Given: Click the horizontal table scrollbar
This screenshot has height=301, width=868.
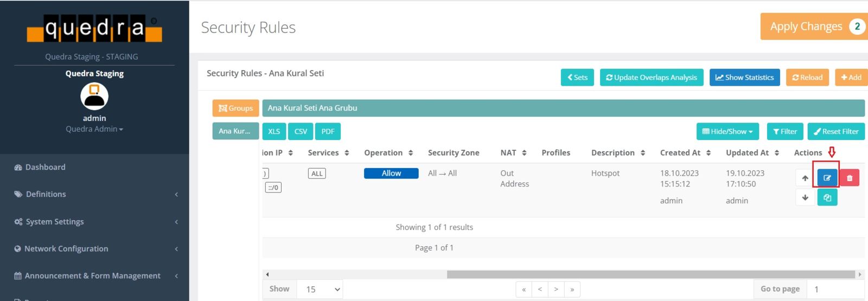Looking at the screenshot, I should click(650, 274).
